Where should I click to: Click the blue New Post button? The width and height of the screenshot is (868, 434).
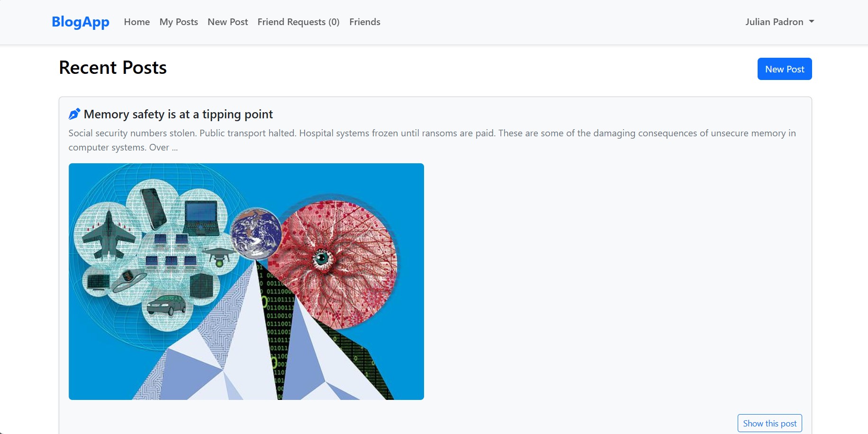785,69
